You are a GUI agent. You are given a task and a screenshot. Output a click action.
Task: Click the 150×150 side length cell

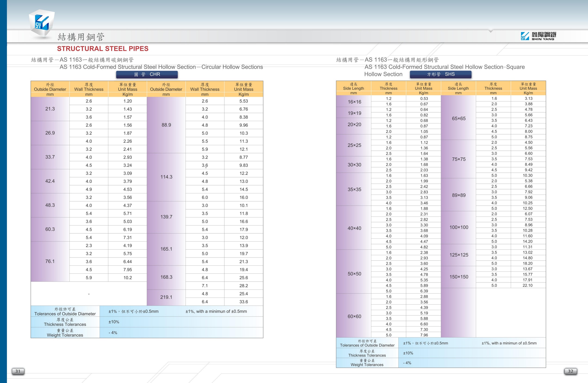pos(459,277)
